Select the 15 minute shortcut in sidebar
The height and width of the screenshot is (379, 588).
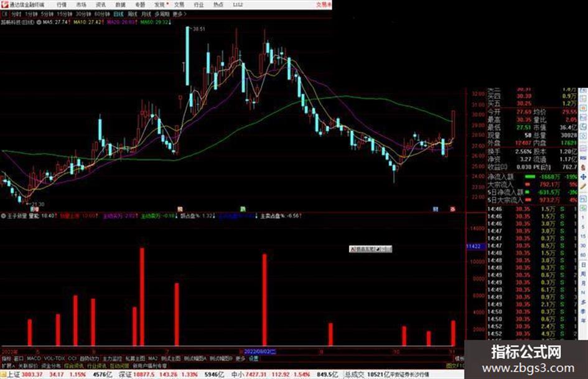(x=583, y=236)
